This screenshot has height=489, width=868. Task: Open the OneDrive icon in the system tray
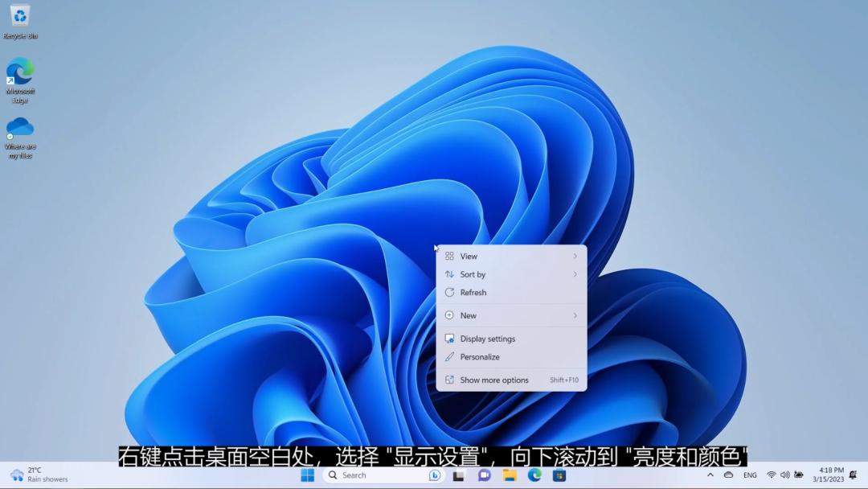[x=729, y=475]
